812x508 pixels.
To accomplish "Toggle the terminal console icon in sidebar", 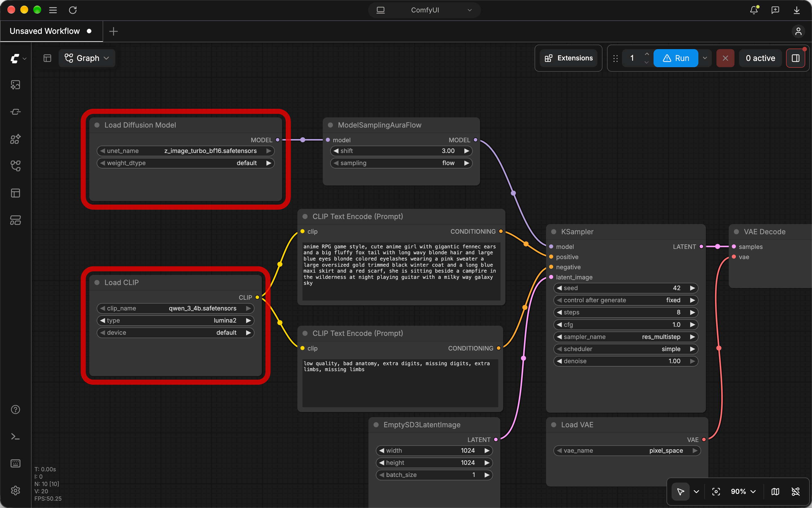I will coord(16,436).
